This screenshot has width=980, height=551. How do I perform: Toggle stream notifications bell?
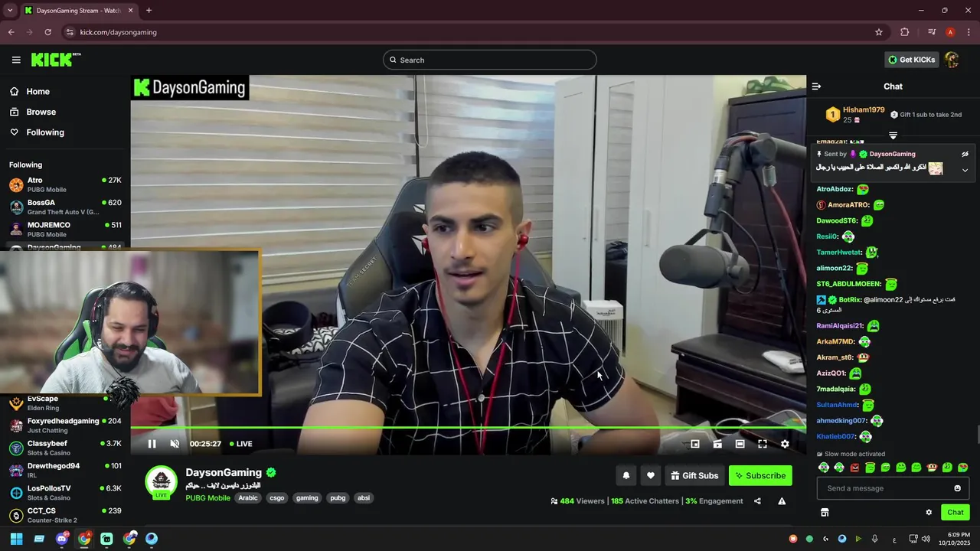coord(626,475)
